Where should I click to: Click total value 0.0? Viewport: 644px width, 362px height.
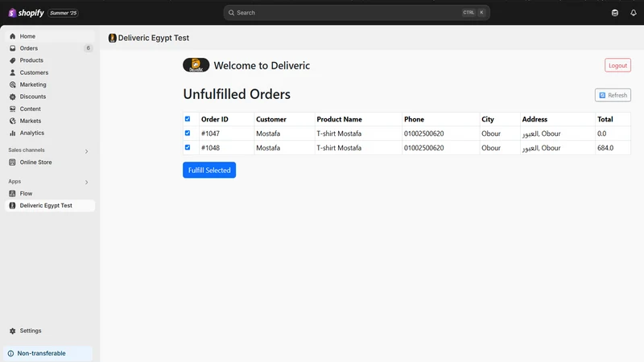tap(601, 134)
